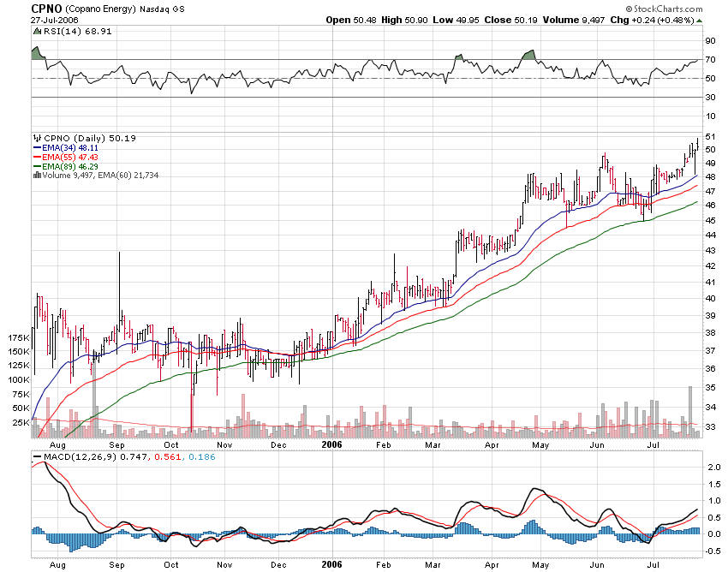
Task: Select the Chg +0.24 (+0.48%) value
Action: 653,20
